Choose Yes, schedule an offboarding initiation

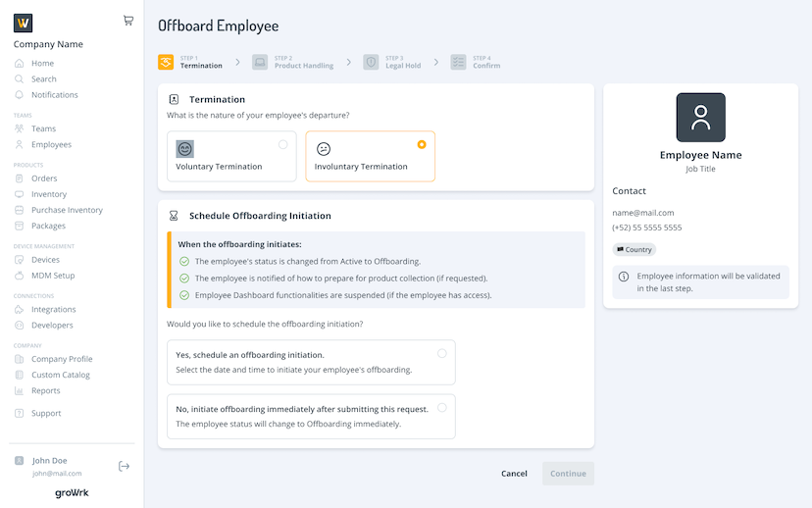(x=442, y=353)
